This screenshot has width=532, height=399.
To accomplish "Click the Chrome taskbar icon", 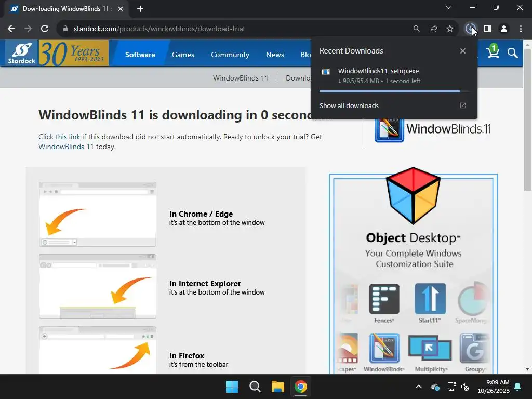I will coord(301,387).
